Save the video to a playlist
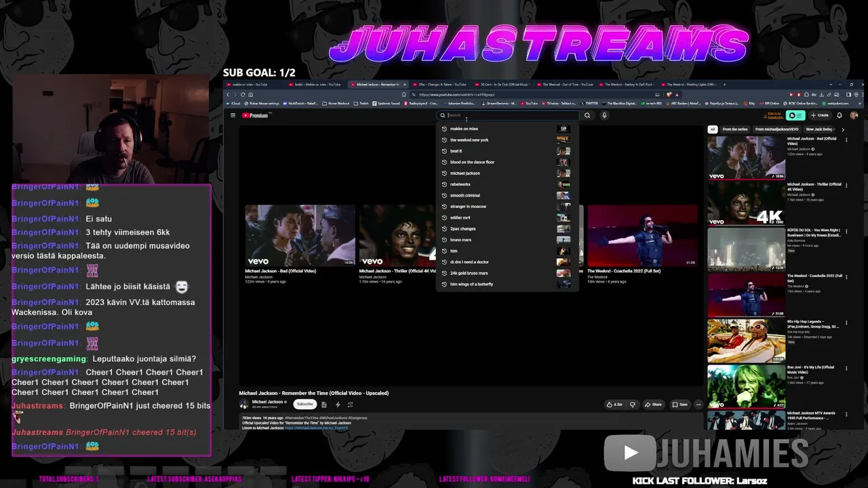This screenshot has height=488, width=868. 679,405
